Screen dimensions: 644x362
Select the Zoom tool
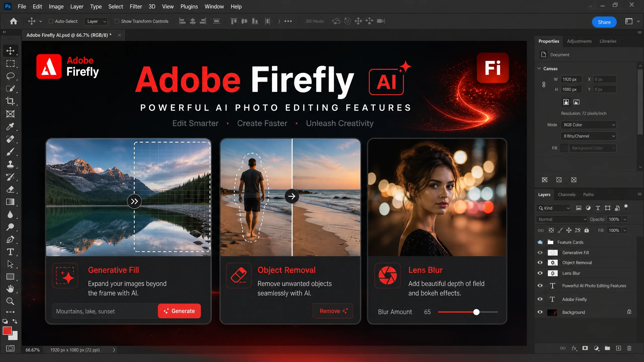(10, 301)
